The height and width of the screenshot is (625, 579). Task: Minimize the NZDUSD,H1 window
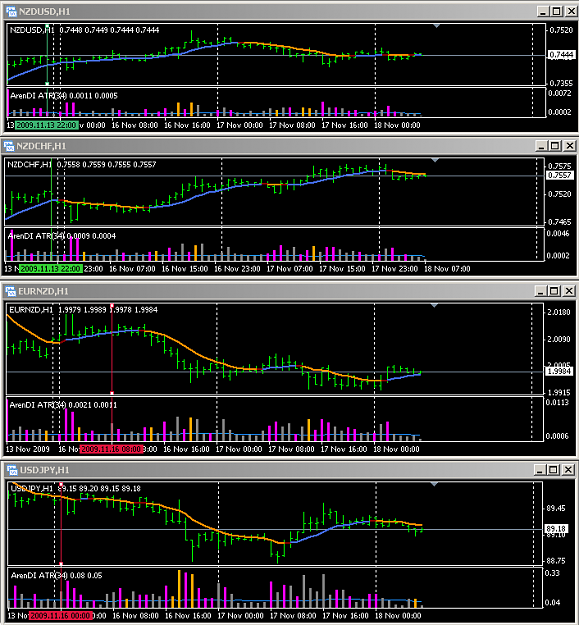pos(542,12)
